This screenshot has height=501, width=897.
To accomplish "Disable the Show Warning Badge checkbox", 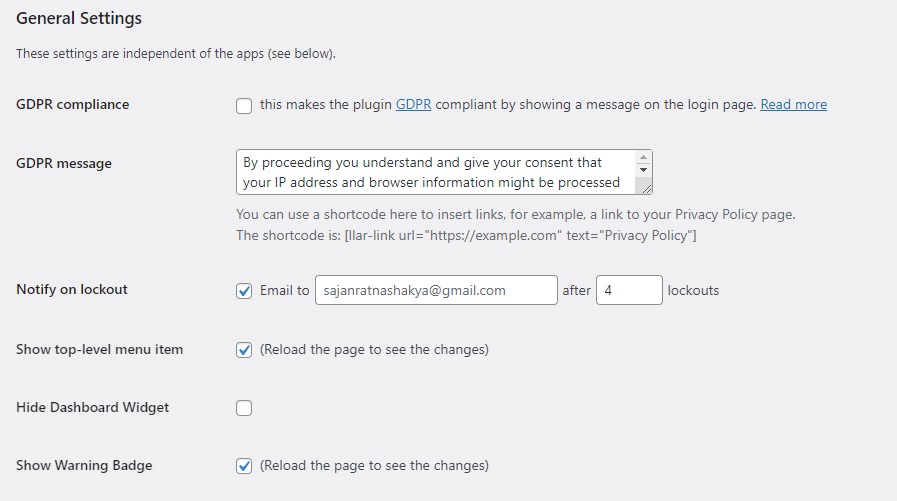I will click(244, 466).
